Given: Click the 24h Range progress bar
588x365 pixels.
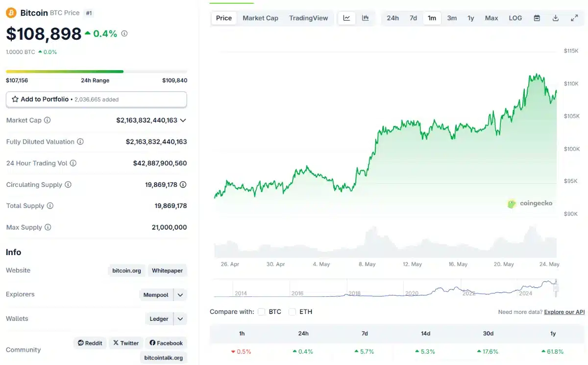Looking at the screenshot, I should tap(97, 72).
